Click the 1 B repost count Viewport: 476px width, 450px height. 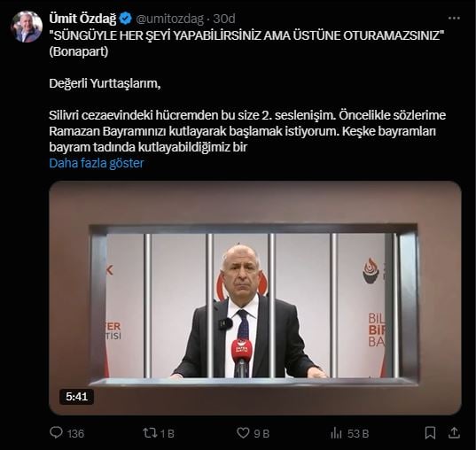coord(168,433)
